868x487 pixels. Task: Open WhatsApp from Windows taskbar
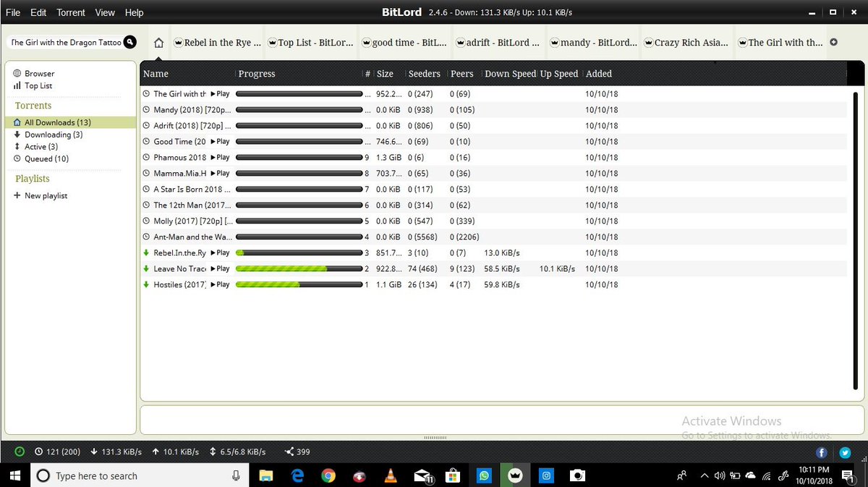(484, 475)
